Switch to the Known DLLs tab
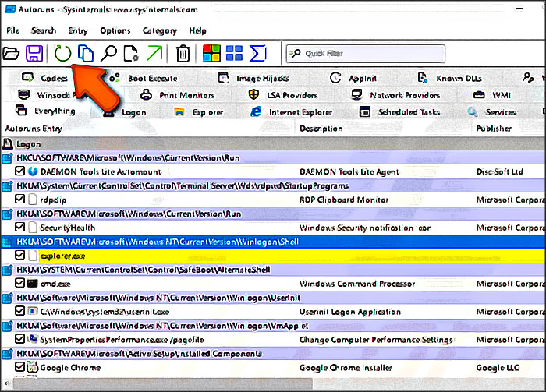546x392 pixels. click(449, 78)
